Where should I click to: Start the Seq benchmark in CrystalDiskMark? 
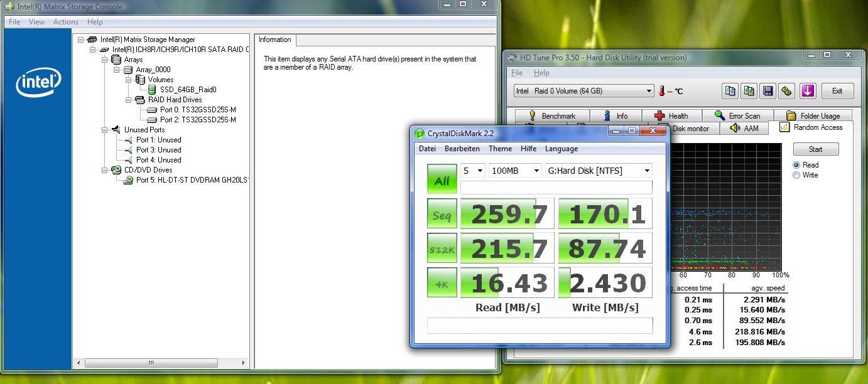[x=442, y=214]
